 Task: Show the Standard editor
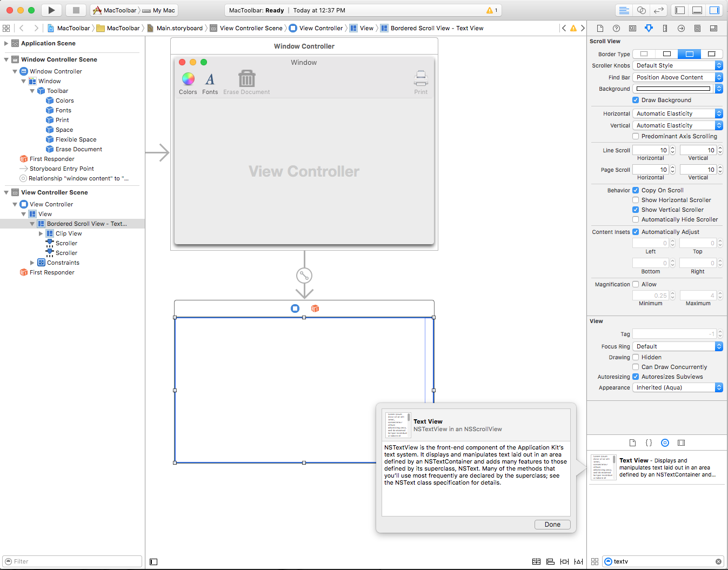pyautogui.click(x=624, y=10)
